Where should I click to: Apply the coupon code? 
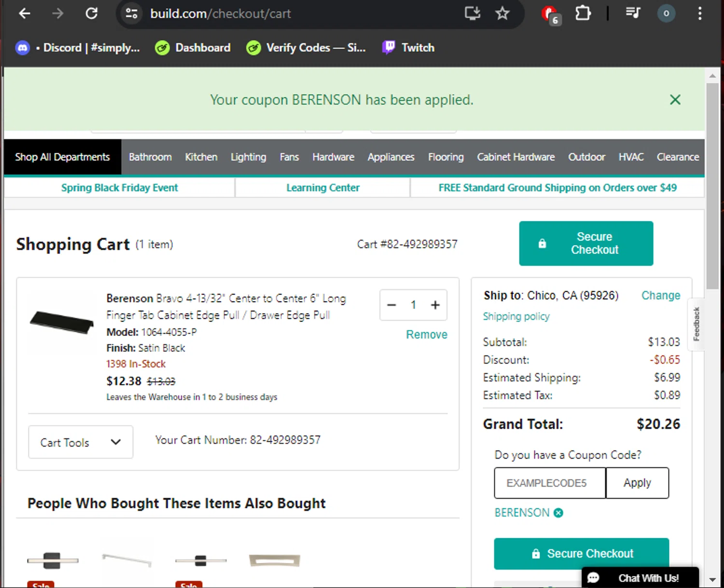pos(637,483)
